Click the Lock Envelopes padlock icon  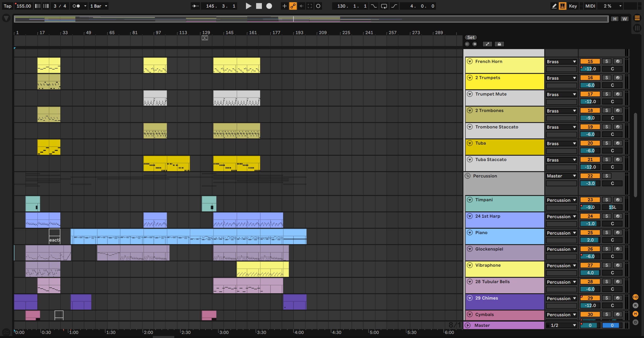pyautogui.click(x=499, y=44)
